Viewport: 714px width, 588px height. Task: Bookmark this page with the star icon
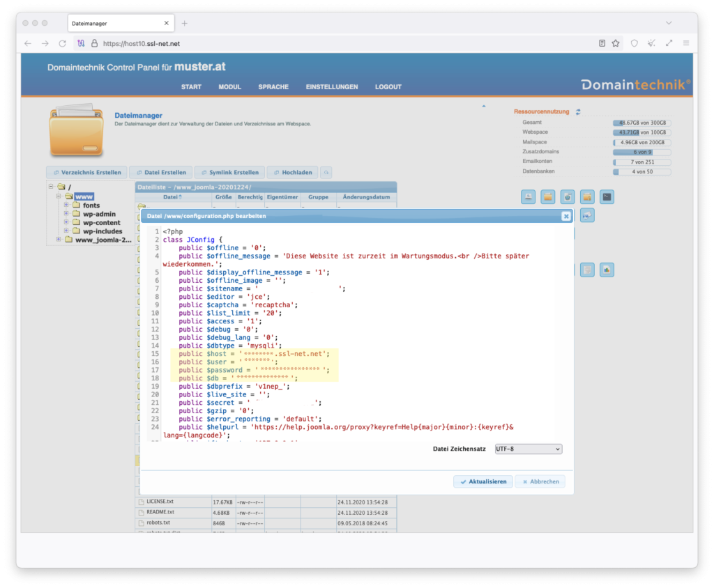point(616,43)
